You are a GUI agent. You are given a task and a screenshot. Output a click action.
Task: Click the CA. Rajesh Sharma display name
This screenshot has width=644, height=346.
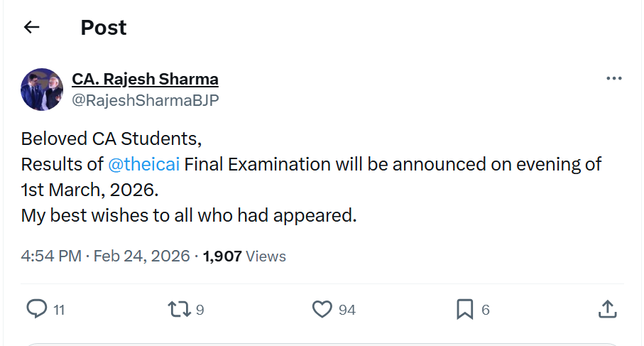145,79
